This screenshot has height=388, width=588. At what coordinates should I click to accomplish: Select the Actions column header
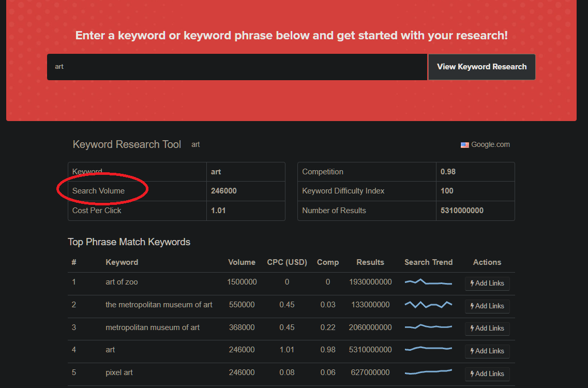(487, 262)
